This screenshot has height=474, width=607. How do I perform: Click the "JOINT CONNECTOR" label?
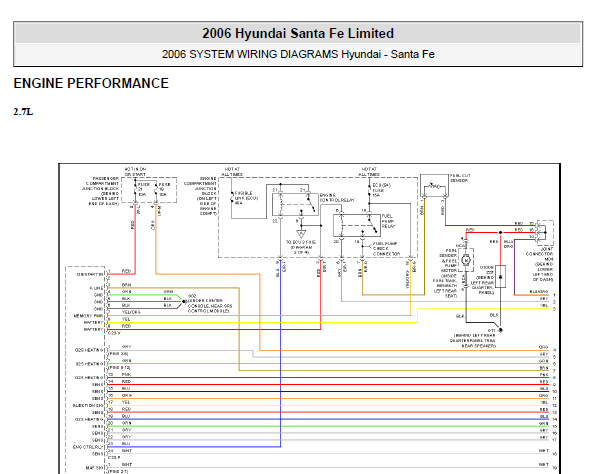pos(541,251)
